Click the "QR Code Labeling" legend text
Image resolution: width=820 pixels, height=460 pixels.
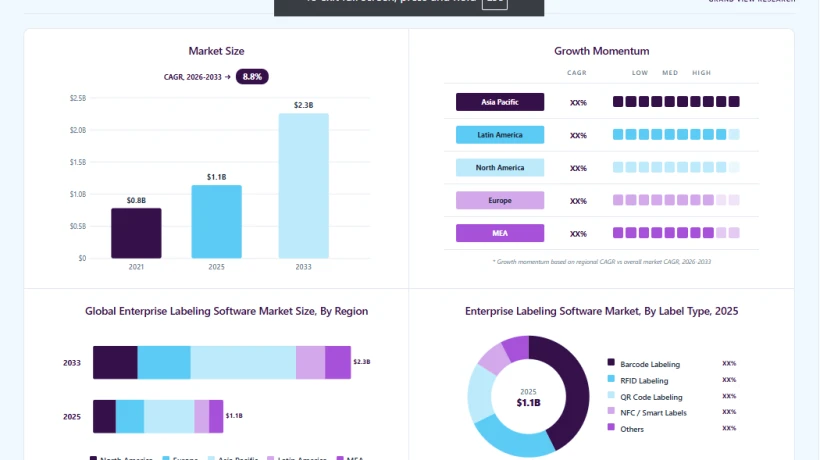[651, 397]
